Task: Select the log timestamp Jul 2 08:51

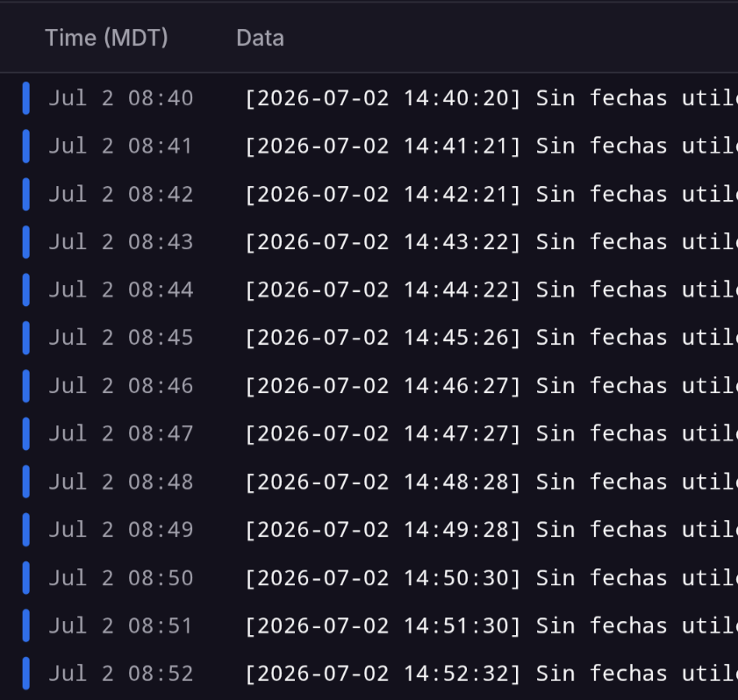Action: click(x=121, y=625)
